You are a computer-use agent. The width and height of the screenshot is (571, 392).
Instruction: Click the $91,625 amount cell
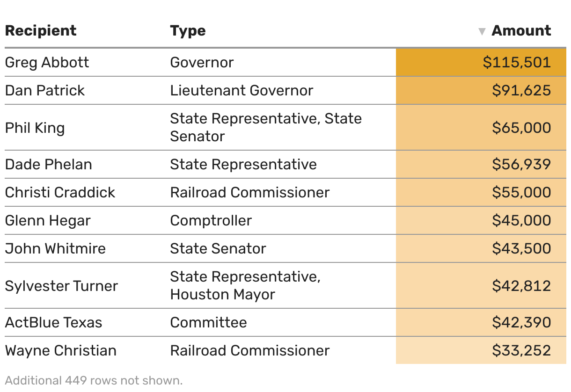click(481, 90)
